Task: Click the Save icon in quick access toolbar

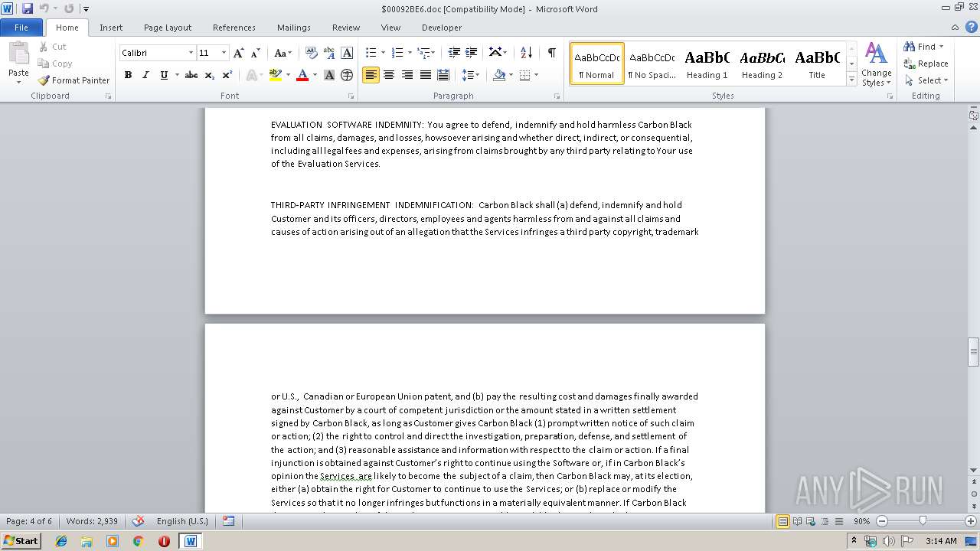Action: 28,8
